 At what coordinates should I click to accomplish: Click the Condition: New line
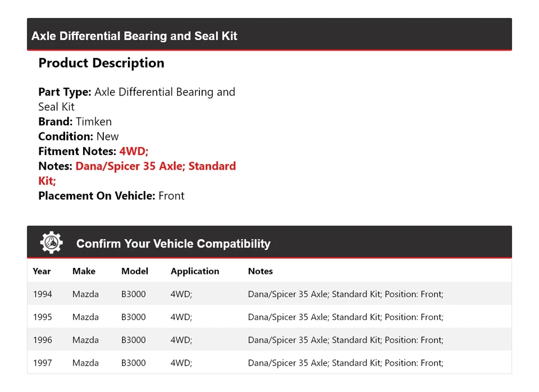(79, 136)
